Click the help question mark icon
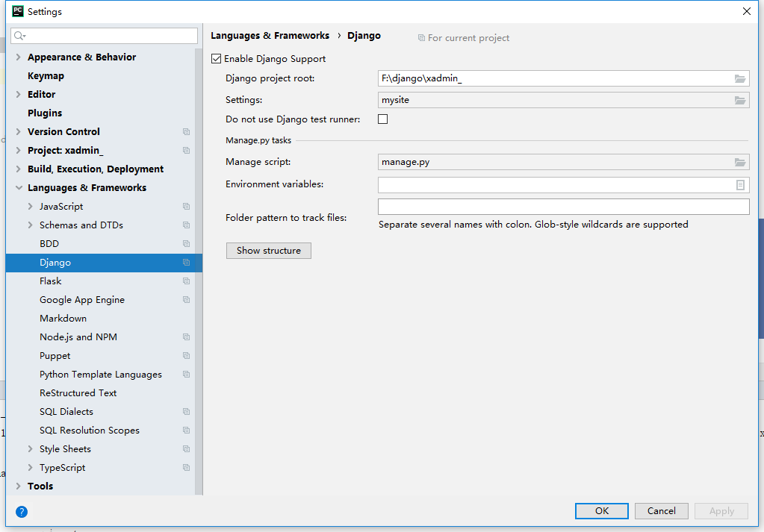This screenshot has width=764, height=532. point(22,512)
